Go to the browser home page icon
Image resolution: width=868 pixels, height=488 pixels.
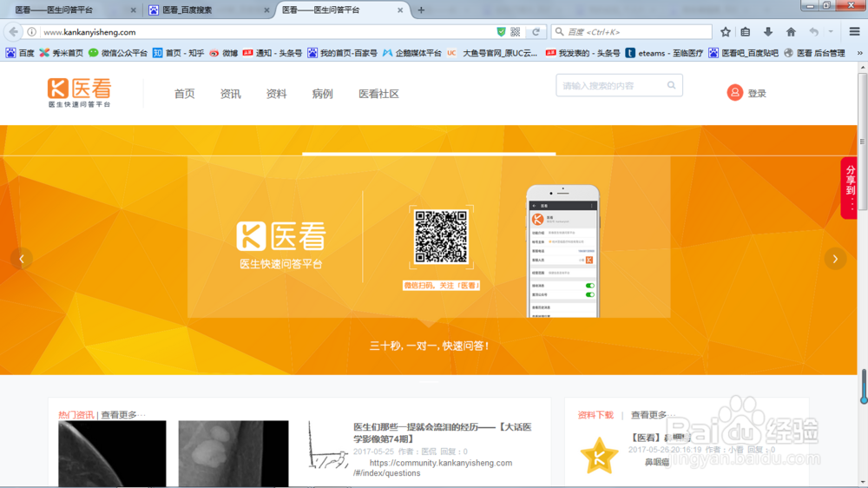791,32
